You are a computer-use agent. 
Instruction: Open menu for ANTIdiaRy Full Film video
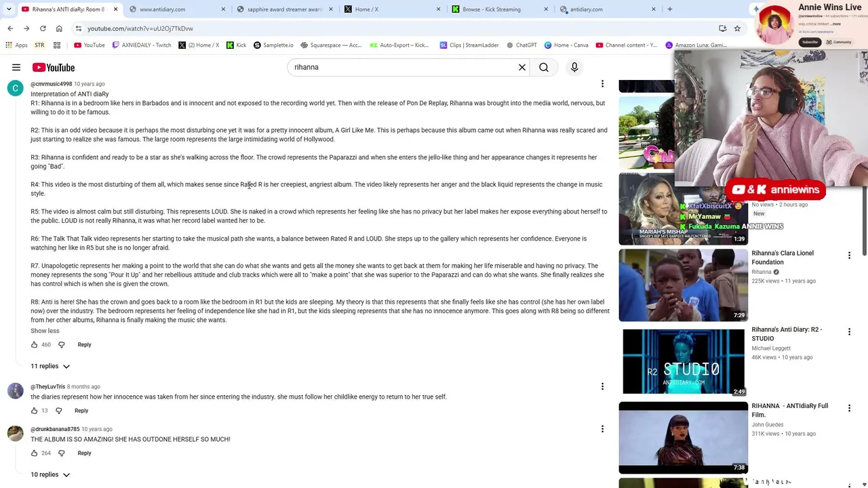[x=849, y=408]
